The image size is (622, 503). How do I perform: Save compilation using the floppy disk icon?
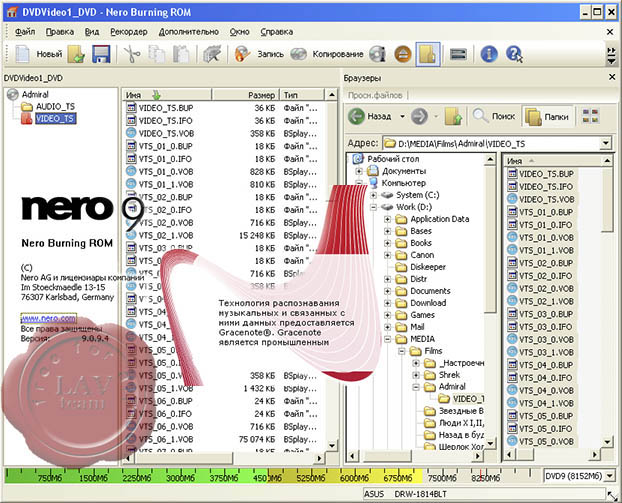[101, 54]
